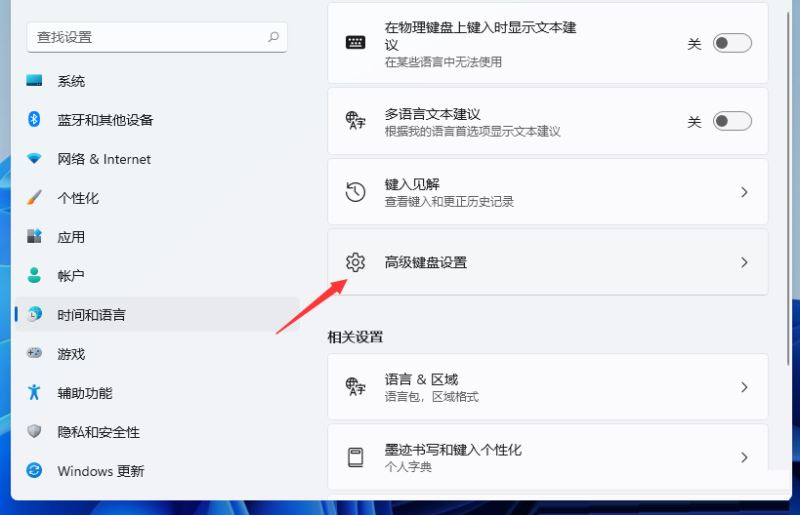
Task: Click the notebook icon for 墨迹书写和键入个性化
Action: (x=356, y=457)
